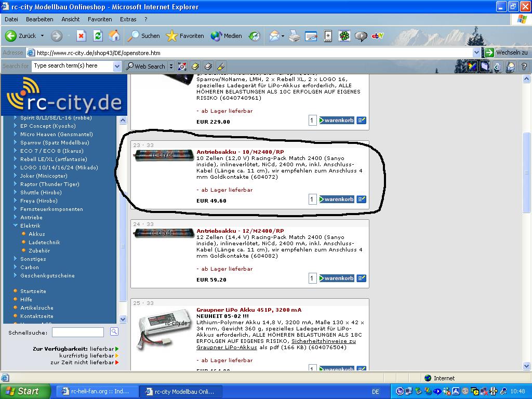
Task: Open Messenger via the speech bubble icon
Action: coord(361,36)
